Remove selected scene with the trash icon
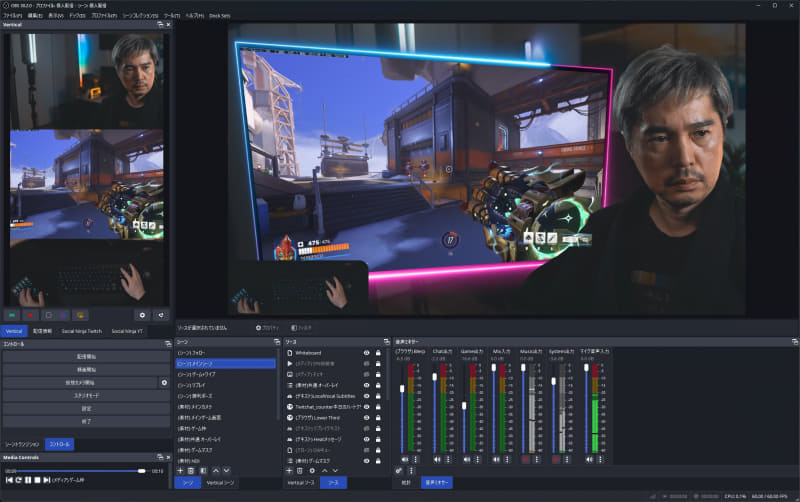The height and width of the screenshot is (502, 800). tap(191, 470)
